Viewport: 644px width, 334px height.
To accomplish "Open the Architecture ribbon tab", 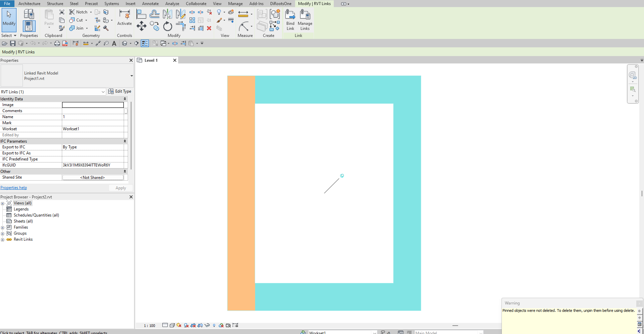I will tap(29, 4).
